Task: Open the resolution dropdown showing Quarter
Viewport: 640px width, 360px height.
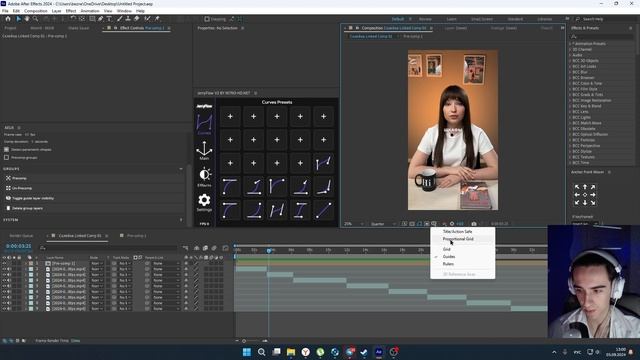Action: (383, 224)
